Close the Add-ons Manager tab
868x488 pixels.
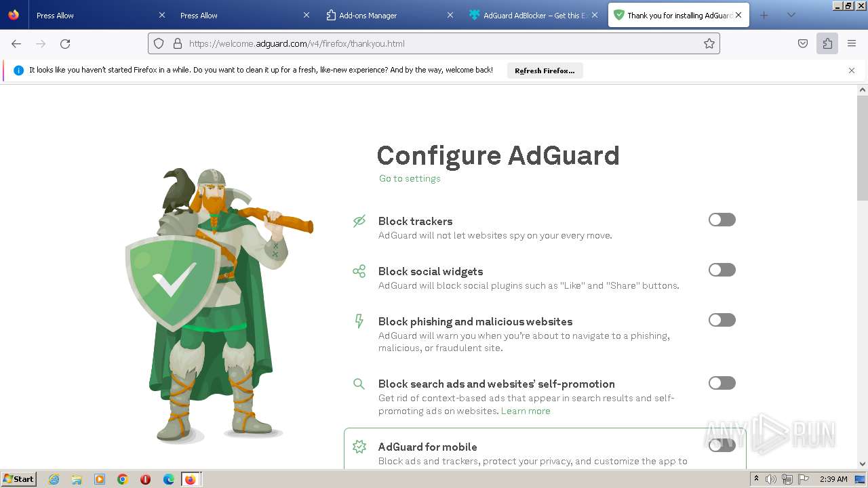[x=450, y=15]
